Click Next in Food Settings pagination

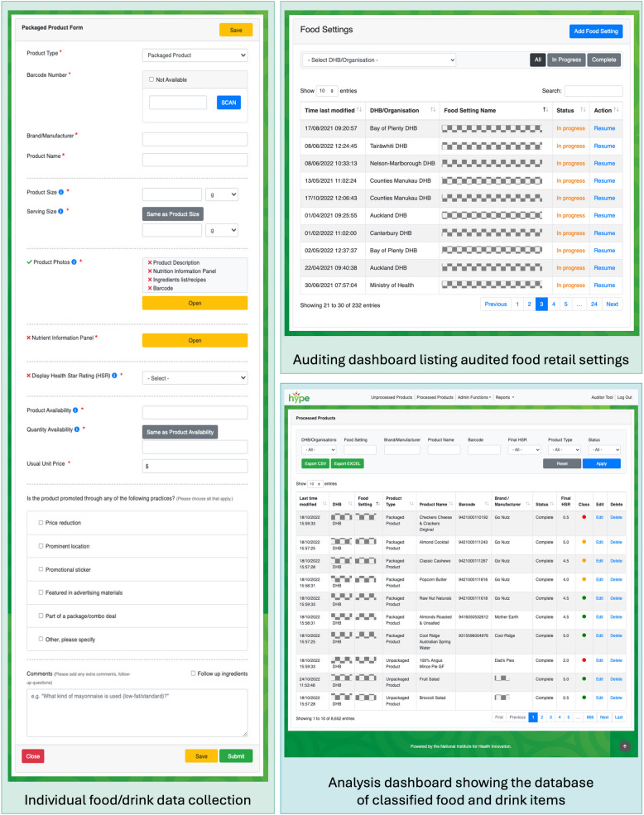[x=612, y=304]
